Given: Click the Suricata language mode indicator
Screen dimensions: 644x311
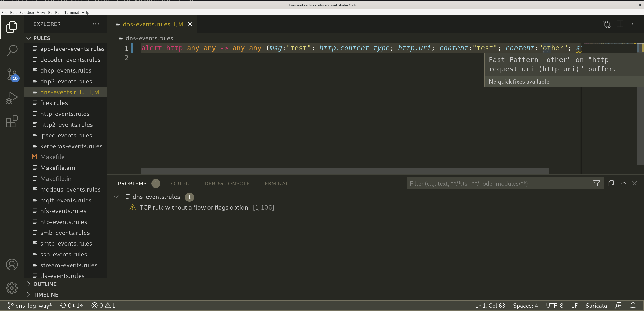Looking at the screenshot, I should [x=596, y=306].
